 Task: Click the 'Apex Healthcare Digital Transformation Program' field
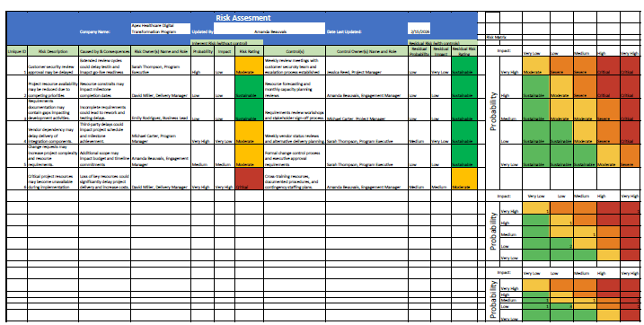point(161,29)
